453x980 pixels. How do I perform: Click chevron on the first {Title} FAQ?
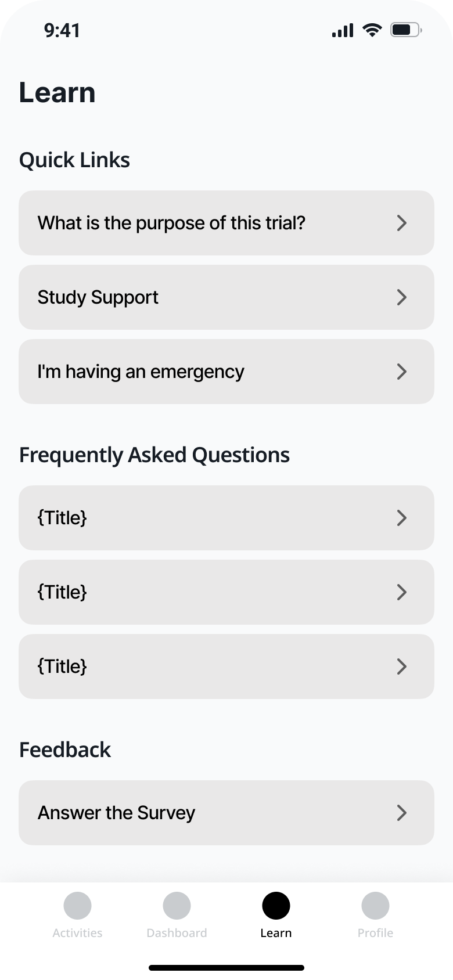[x=401, y=518]
